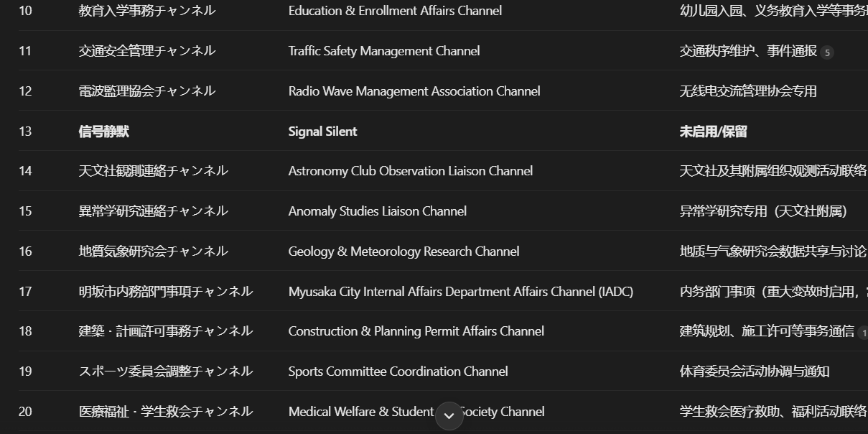Select "Geology & Meteorology Research Channel"
The image size is (868, 434).
coord(403,251)
